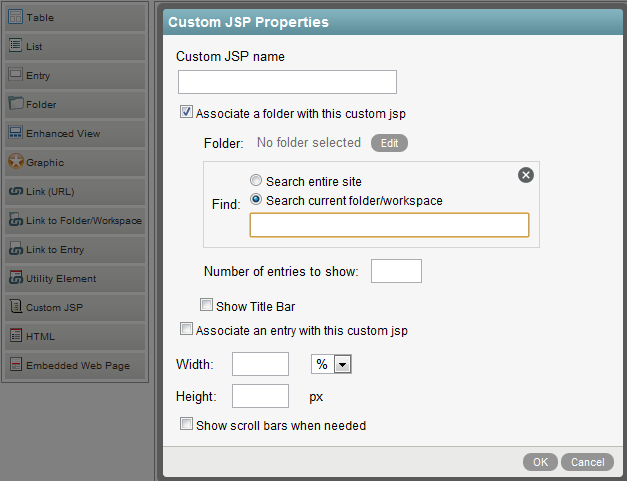This screenshot has width=627, height=481.
Task: Click the Custom JSP name field
Action: click(287, 82)
